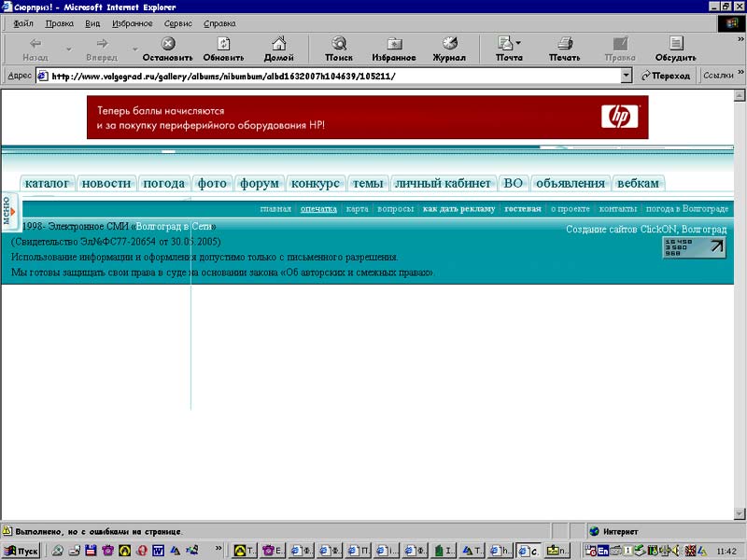Click the Discuss (Обсудить) toolbar button
The width and height of the screenshot is (747, 560).
(676, 49)
